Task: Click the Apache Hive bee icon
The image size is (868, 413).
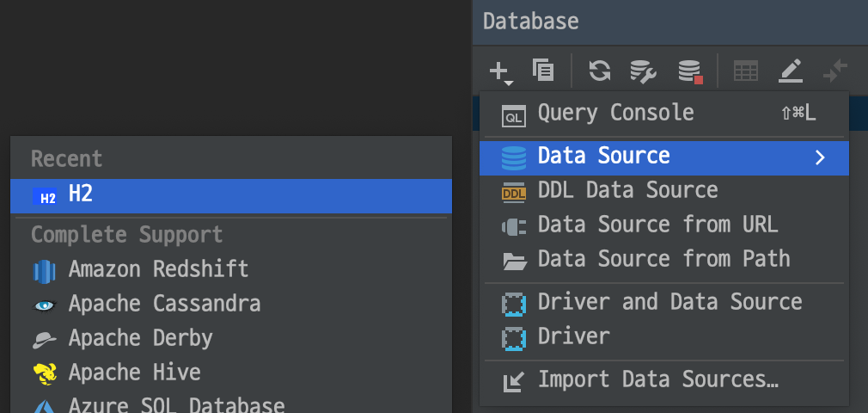Action: click(45, 373)
